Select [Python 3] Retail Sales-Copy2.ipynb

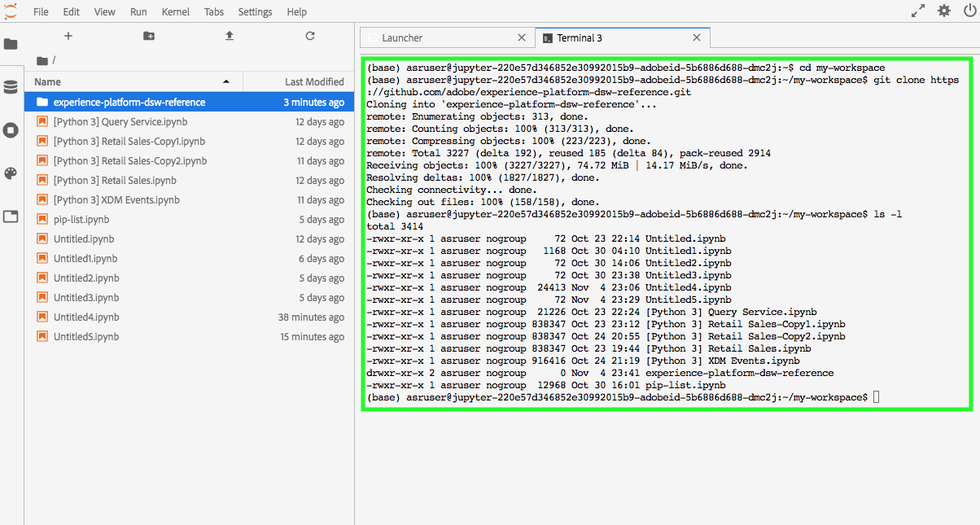[x=189, y=161]
